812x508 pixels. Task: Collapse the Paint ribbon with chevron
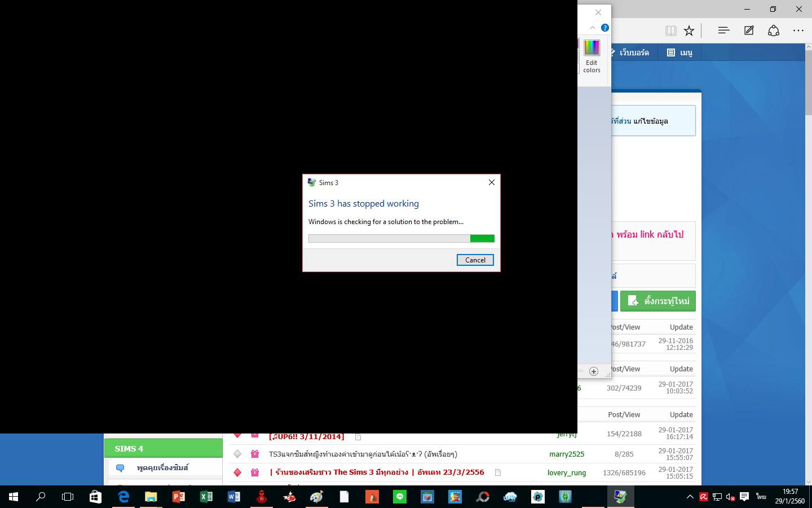click(593, 28)
